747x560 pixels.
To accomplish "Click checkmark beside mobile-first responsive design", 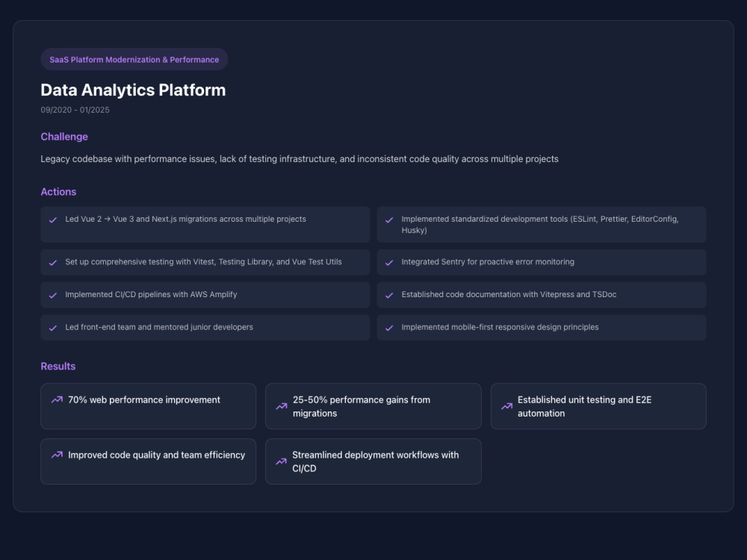I will coord(389,328).
